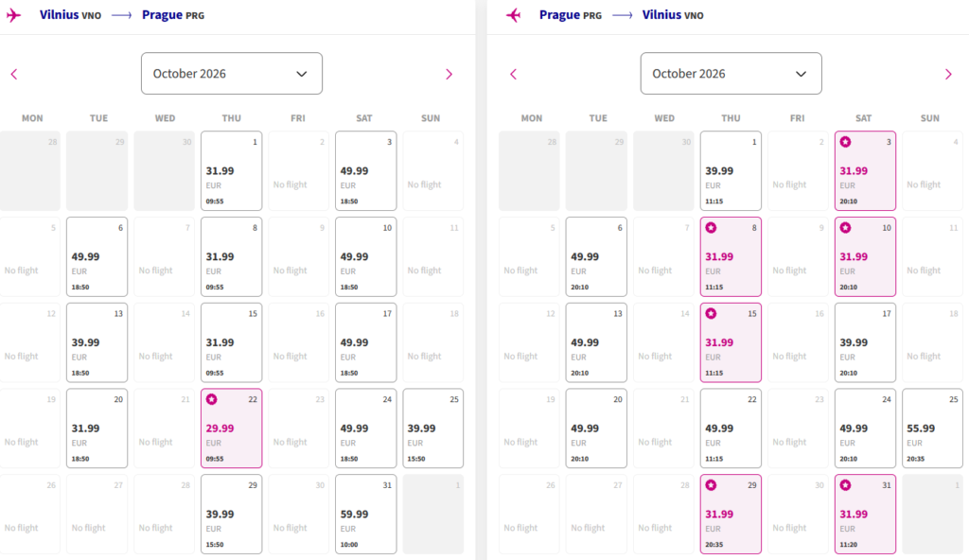The width and height of the screenshot is (969, 560).
Task: Choose 39.99 EUR return flight on October 17
Action: click(x=865, y=342)
